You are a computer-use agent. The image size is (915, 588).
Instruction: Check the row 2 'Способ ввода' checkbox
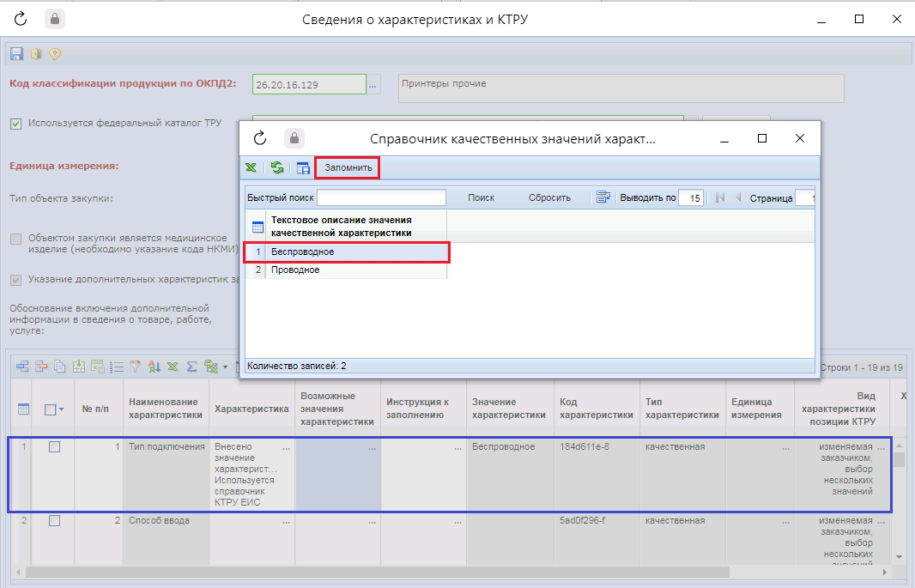point(54,521)
